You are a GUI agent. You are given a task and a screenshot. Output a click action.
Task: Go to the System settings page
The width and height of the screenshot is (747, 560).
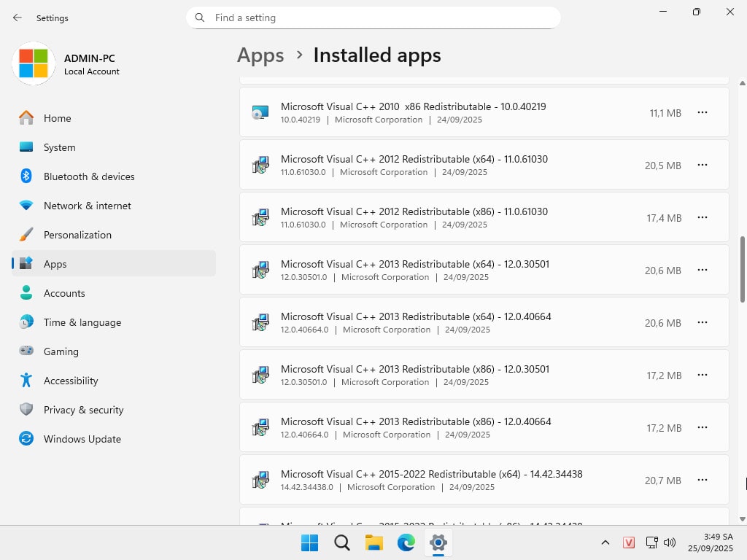[59, 147]
